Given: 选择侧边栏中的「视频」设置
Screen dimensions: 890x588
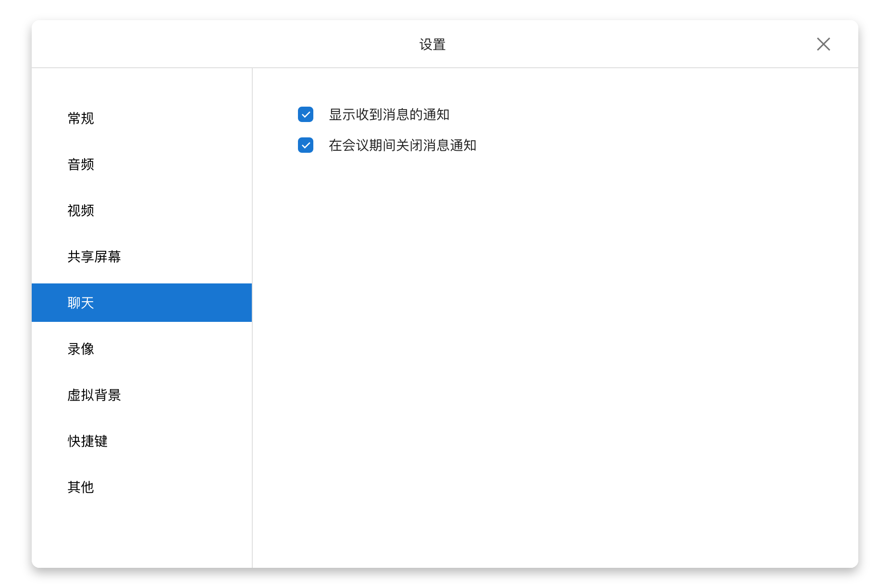Looking at the screenshot, I should point(81,210).
